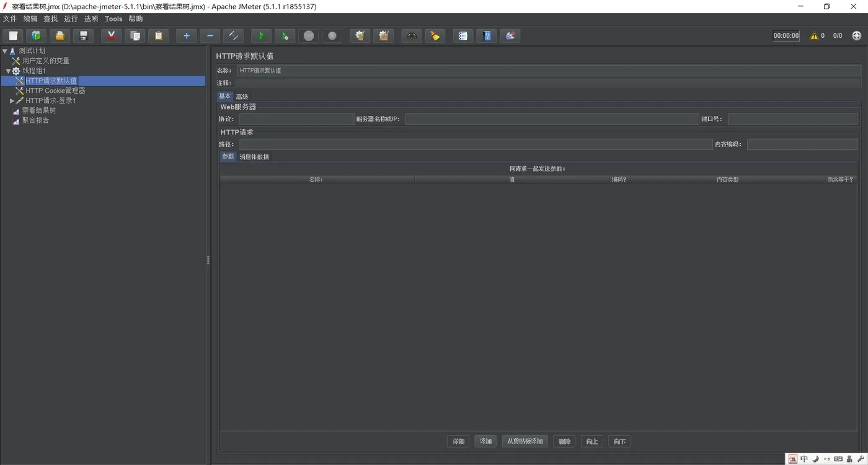
Task: Click the remote engines globe icon
Action: coord(857,36)
